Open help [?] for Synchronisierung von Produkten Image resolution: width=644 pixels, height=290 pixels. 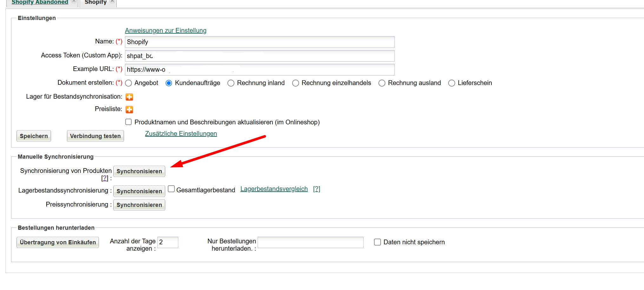pyautogui.click(x=105, y=178)
